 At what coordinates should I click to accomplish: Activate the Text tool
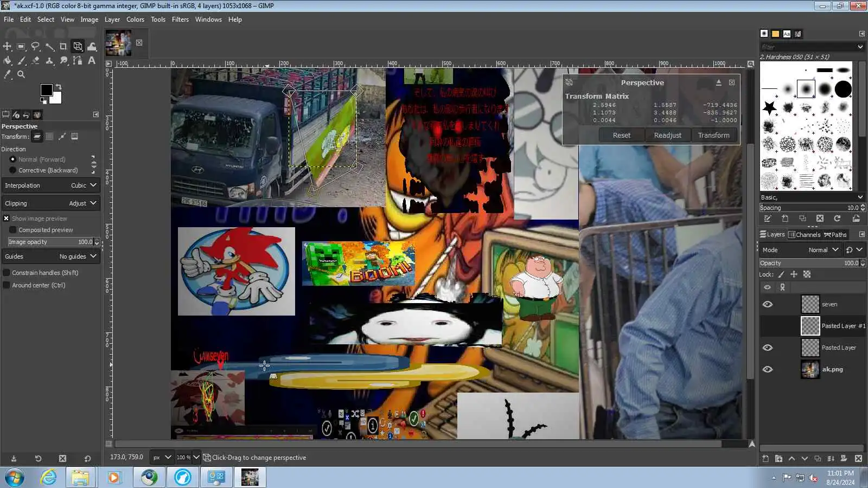[92, 61]
